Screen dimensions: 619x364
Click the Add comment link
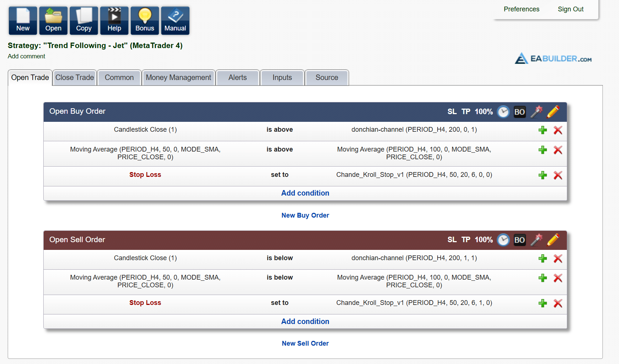[x=26, y=57]
